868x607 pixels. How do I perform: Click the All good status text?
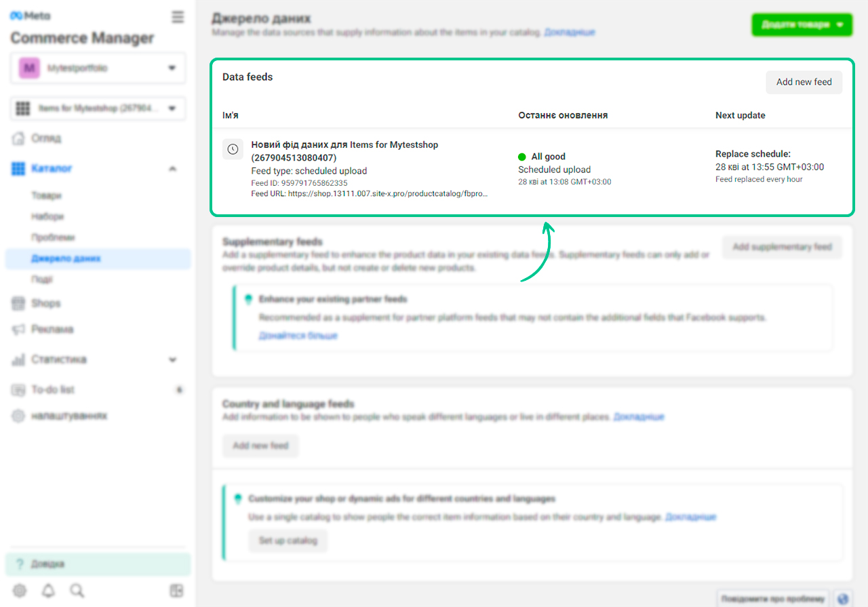[548, 157]
